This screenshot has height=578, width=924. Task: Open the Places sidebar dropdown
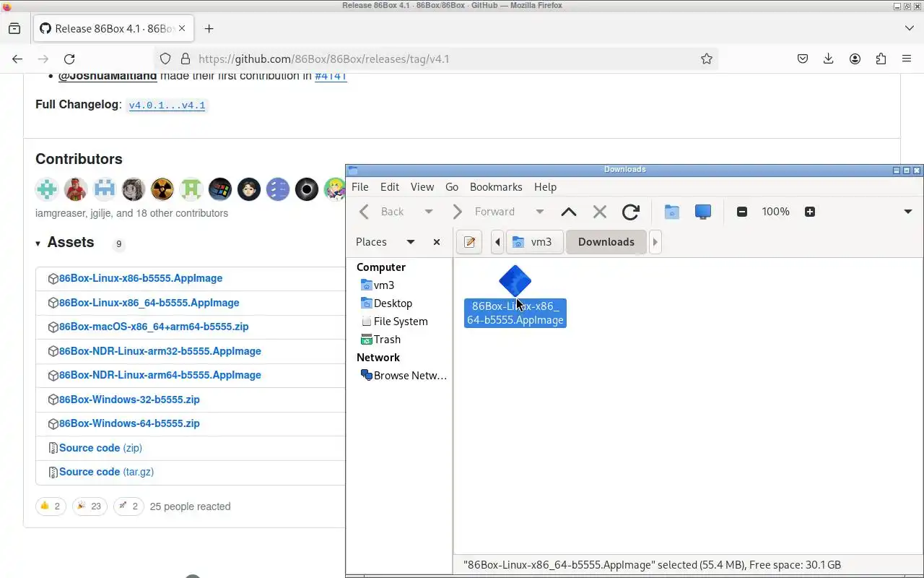(410, 242)
